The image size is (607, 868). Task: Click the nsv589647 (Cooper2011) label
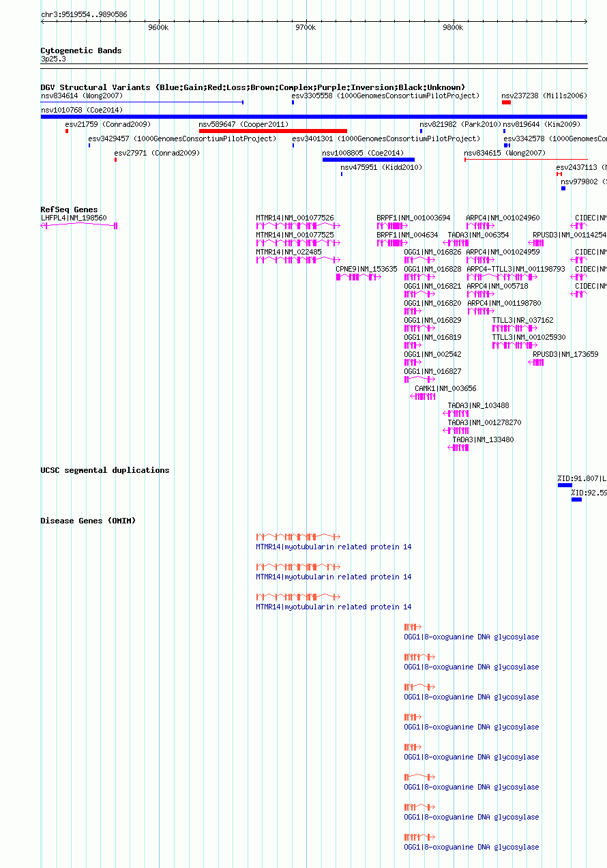[243, 125]
